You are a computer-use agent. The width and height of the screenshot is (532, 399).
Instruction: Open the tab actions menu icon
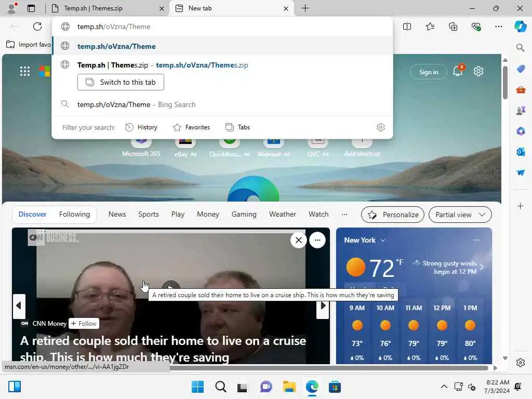point(31,8)
